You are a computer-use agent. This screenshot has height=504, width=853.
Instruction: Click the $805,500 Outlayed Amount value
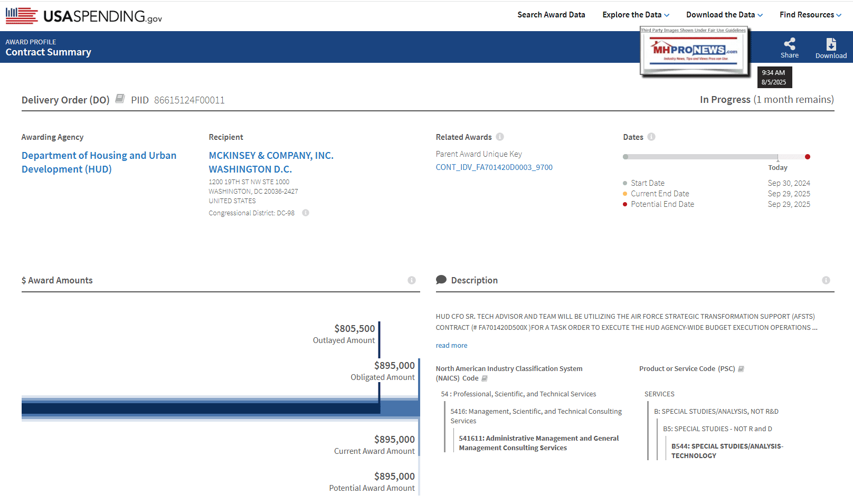(x=355, y=328)
